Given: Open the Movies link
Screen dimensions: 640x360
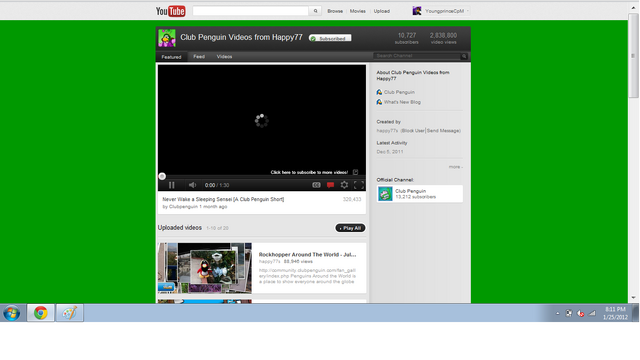Looking at the screenshot, I should pos(358,11).
